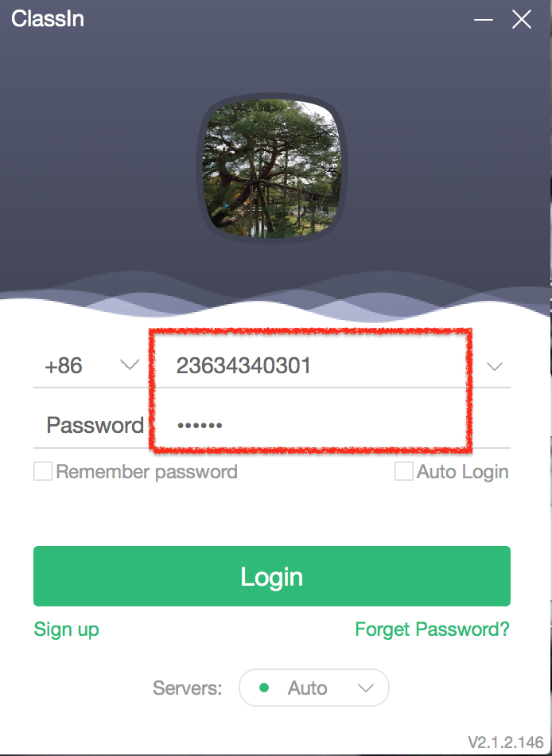Click the ClassIn title text

pyautogui.click(x=47, y=19)
